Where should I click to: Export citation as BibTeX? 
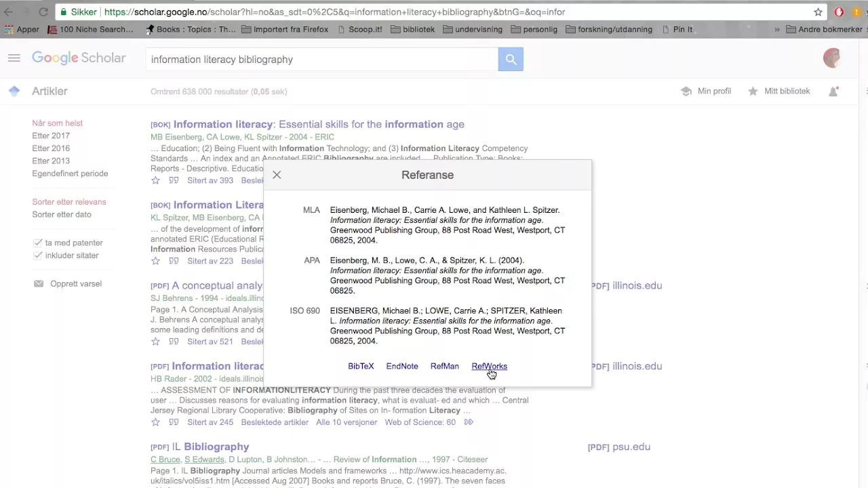click(361, 366)
